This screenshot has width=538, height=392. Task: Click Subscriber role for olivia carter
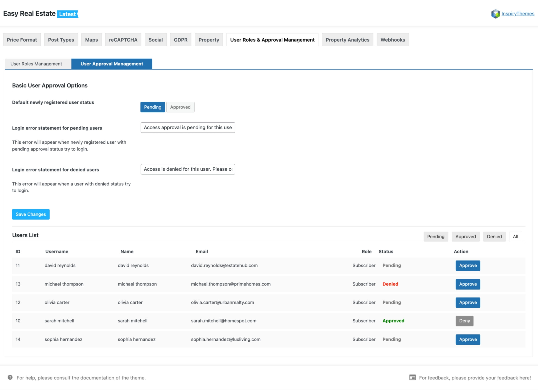coord(364,302)
